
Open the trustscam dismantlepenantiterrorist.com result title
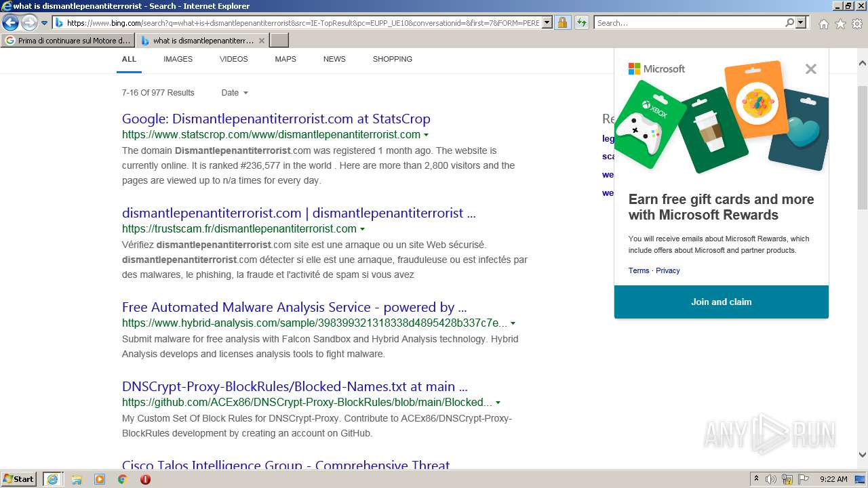click(x=299, y=213)
